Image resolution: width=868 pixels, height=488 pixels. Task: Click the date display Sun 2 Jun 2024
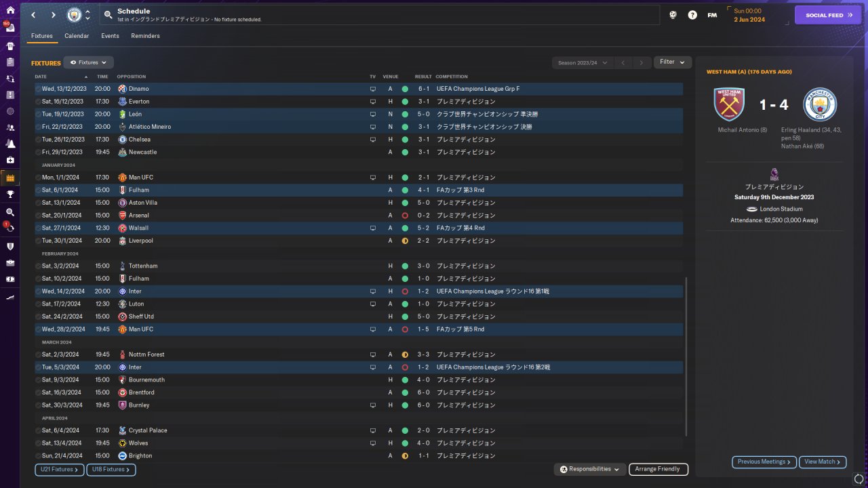pyautogui.click(x=749, y=15)
